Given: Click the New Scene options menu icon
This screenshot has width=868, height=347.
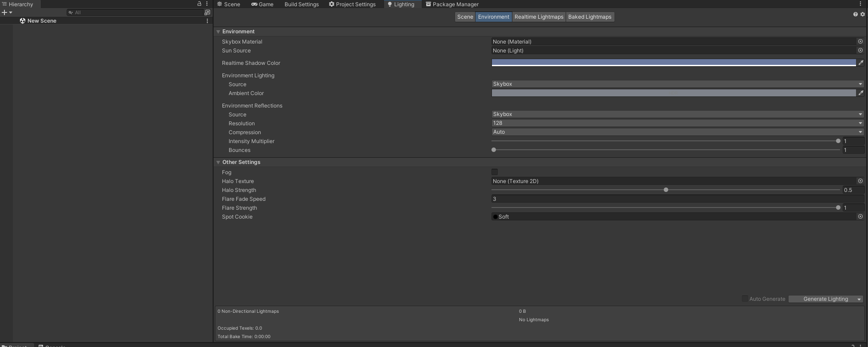Looking at the screenshot, I should coord(207,21).
